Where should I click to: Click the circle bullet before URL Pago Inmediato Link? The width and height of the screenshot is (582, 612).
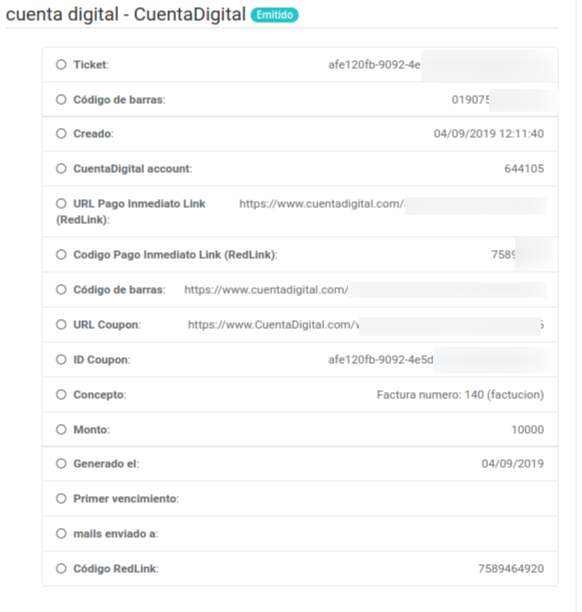coord(61,203)
